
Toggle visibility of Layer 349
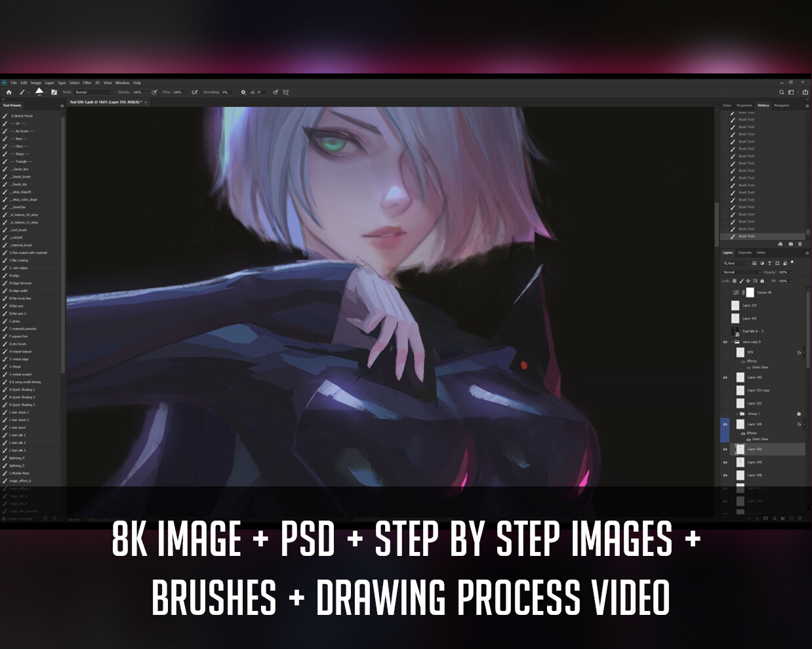pos(724,462)
